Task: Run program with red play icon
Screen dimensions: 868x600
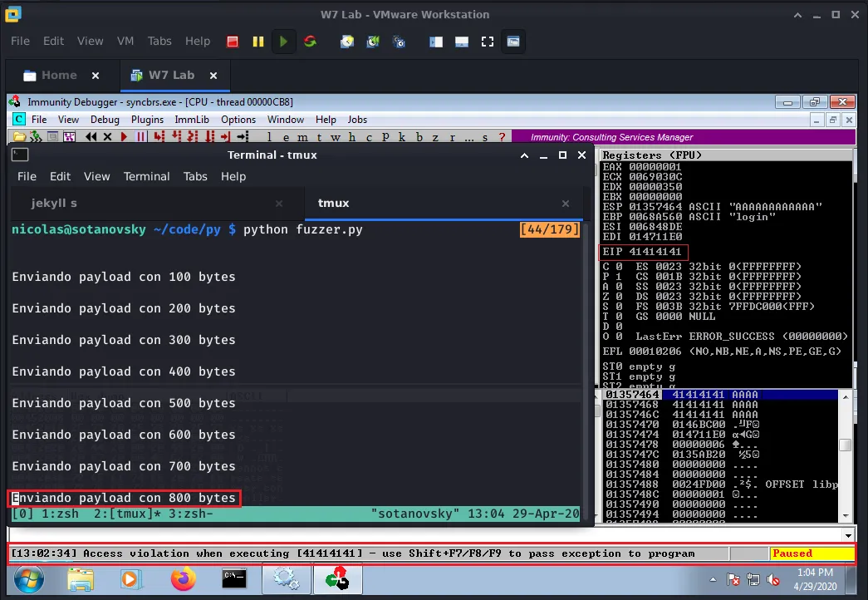Action: click(124, 137)
